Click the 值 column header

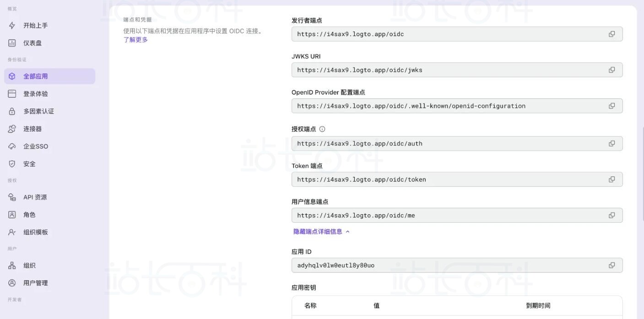point(376,305)
